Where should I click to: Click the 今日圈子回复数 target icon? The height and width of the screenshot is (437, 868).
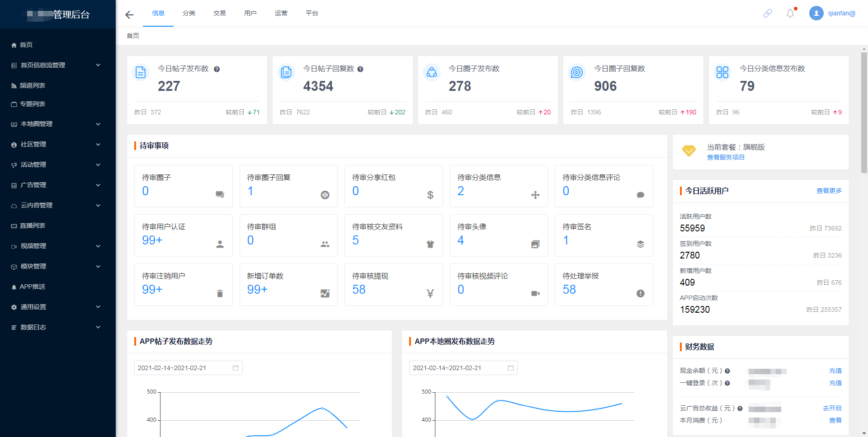577,72
